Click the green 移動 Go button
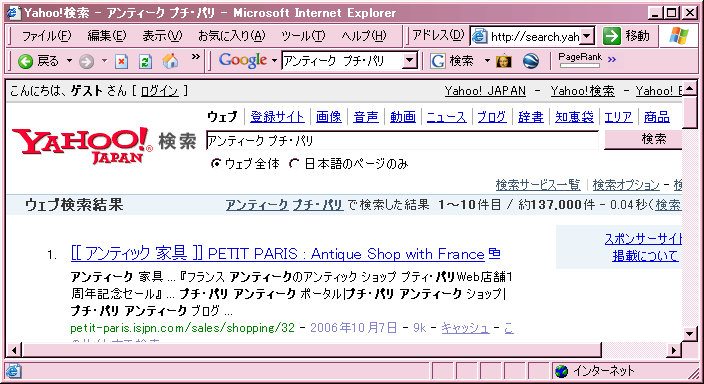This screenshot has width=704, height=384. pyautogui.click(x=627, y=35)
